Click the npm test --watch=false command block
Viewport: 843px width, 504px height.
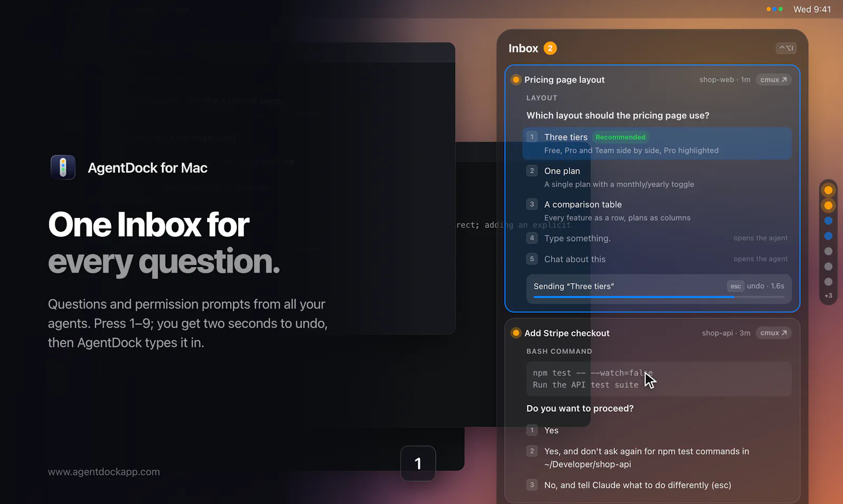tap(659, 379)
